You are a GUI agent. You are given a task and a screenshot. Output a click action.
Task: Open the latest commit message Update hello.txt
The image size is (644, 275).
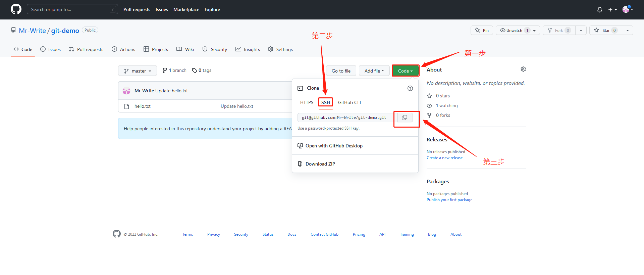coord(171,91)
